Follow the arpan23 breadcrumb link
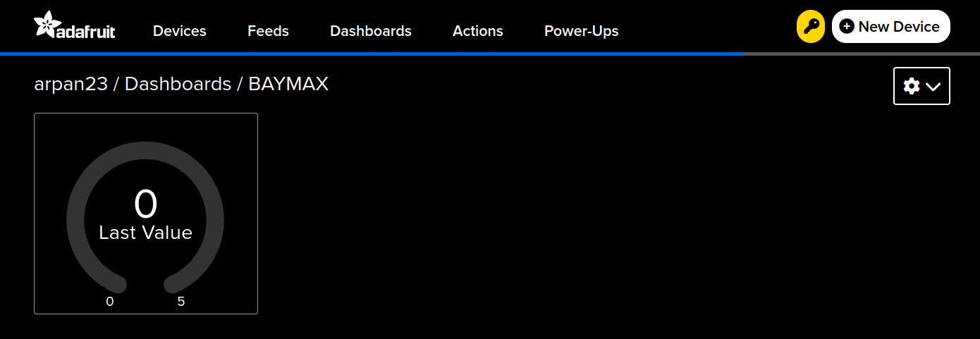 [x=71, y=85]
